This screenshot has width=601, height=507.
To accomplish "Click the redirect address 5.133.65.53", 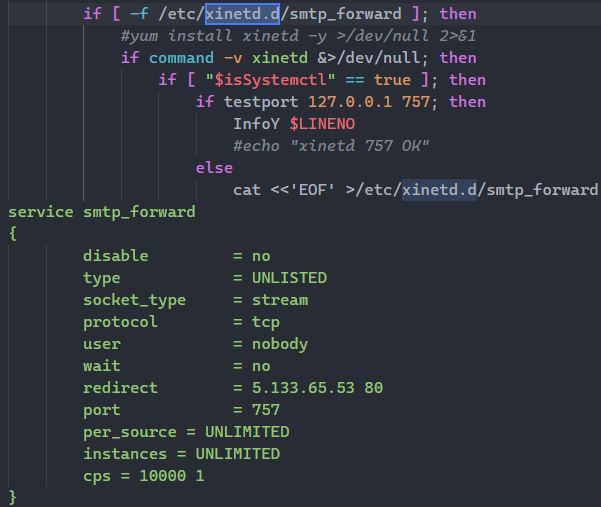I will 303,388.
